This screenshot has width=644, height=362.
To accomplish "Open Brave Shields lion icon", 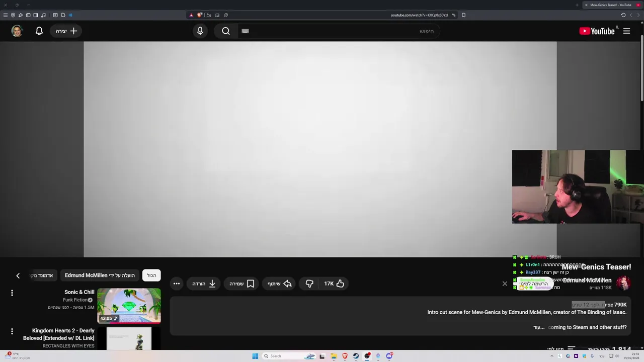I will [200, 15].
